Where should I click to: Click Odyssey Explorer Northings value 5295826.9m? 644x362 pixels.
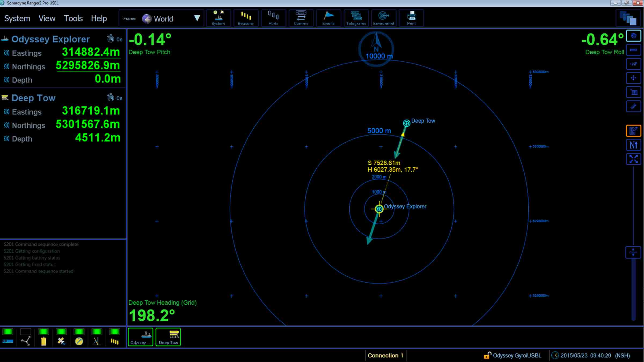(x=88, y=65)
